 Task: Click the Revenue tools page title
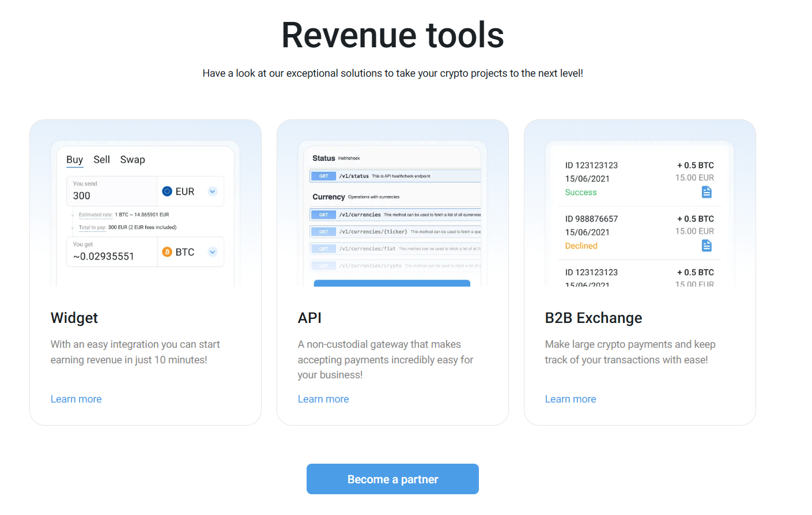(392, 35)
